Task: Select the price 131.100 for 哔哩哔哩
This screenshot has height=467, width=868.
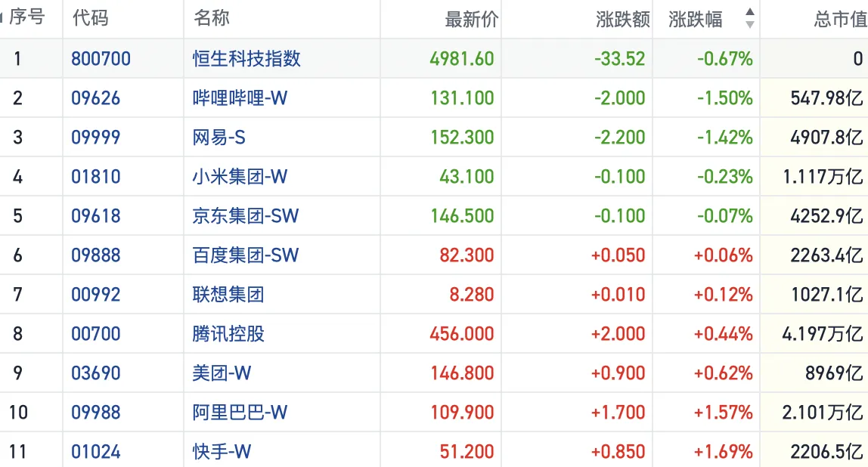Action: [462, 98]
